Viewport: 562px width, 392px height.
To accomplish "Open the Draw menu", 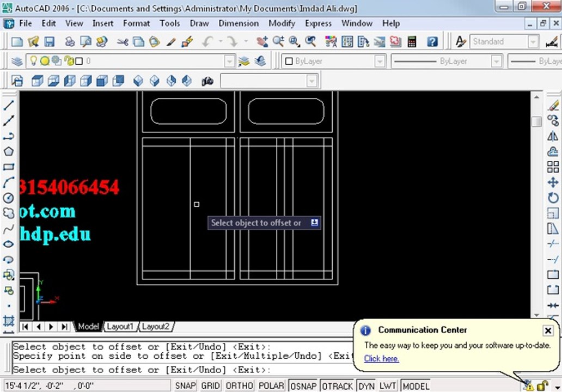I will point(199,23).
